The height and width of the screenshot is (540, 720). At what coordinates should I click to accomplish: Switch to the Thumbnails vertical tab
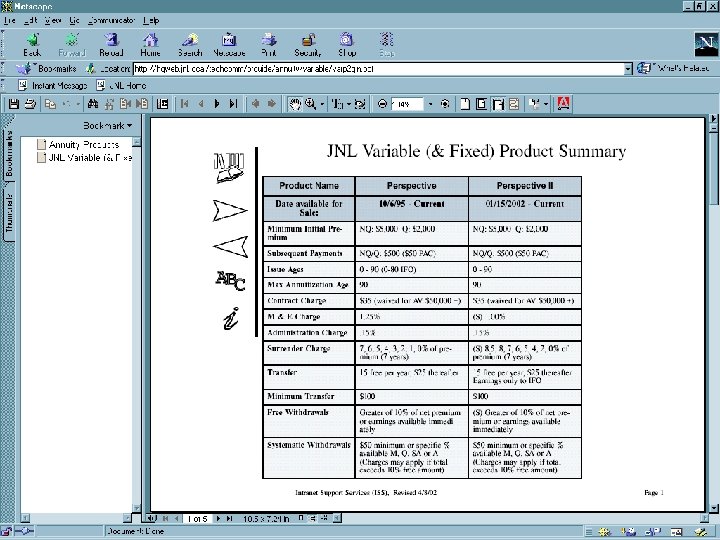tap(9, 213)
